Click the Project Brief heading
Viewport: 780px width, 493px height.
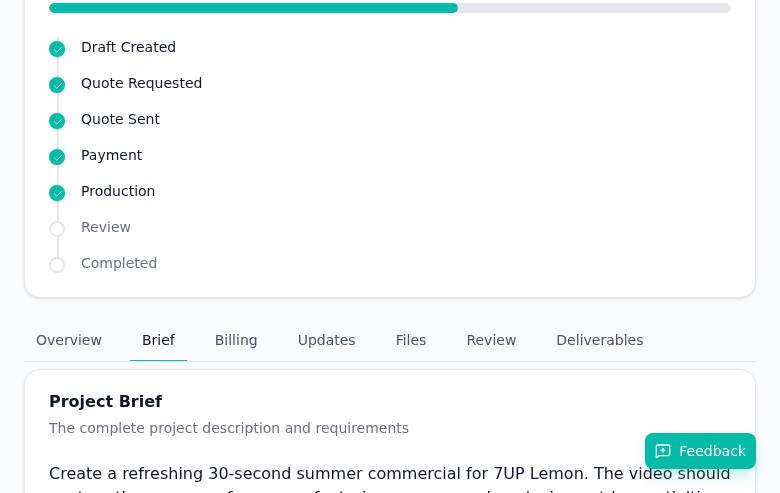105,401
